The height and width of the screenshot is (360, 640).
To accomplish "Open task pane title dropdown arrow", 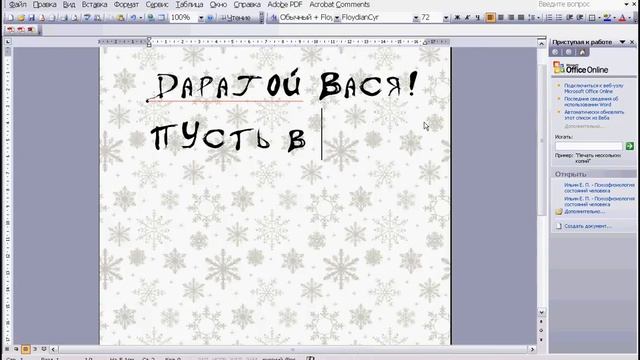I will (x=622, y=42).
